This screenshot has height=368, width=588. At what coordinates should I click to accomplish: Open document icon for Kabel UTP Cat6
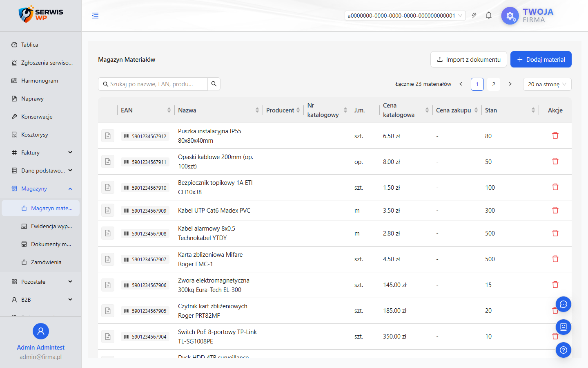108,210
